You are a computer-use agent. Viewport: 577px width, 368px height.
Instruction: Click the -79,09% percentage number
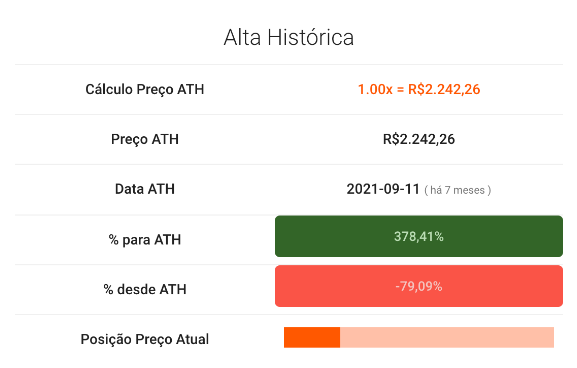(419, 286)
